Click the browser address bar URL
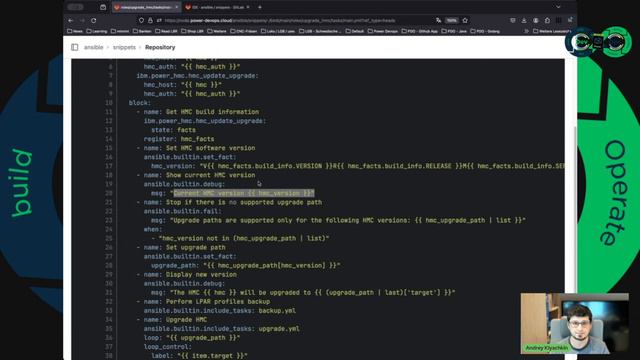 (280, 20)
